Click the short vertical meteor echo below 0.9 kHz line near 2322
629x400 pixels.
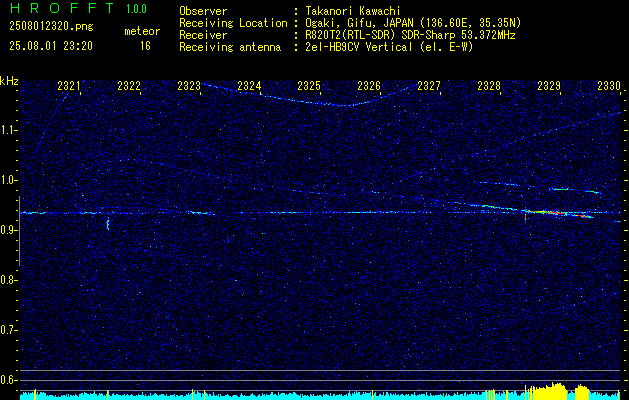click(108, 224)
